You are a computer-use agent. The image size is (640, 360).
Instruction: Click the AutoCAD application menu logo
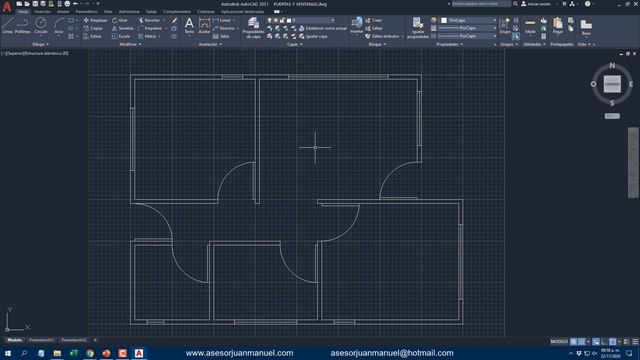click(x=7, y=6)
